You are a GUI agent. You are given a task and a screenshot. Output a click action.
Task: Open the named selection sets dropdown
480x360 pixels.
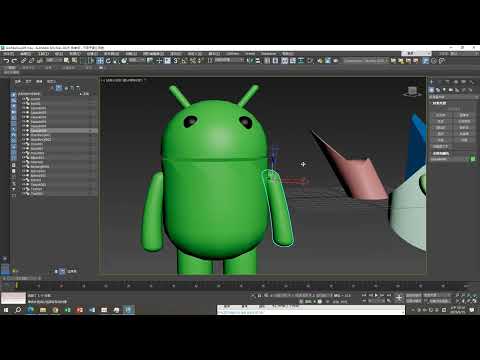[x=366, y=61]
